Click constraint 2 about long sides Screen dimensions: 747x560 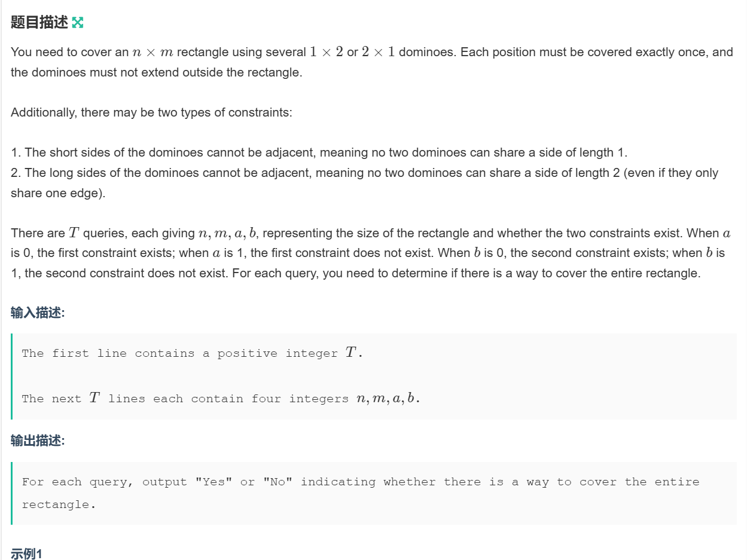(x=364, y=173)
